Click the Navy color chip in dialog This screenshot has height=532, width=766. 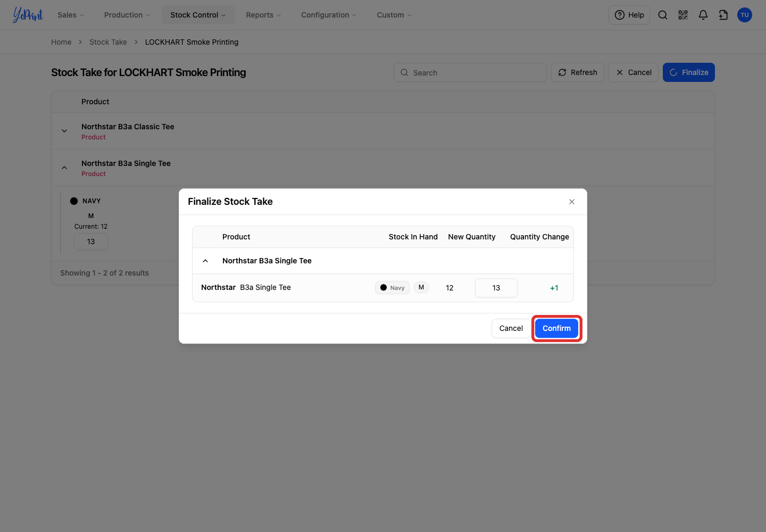(x=392, y=287)
